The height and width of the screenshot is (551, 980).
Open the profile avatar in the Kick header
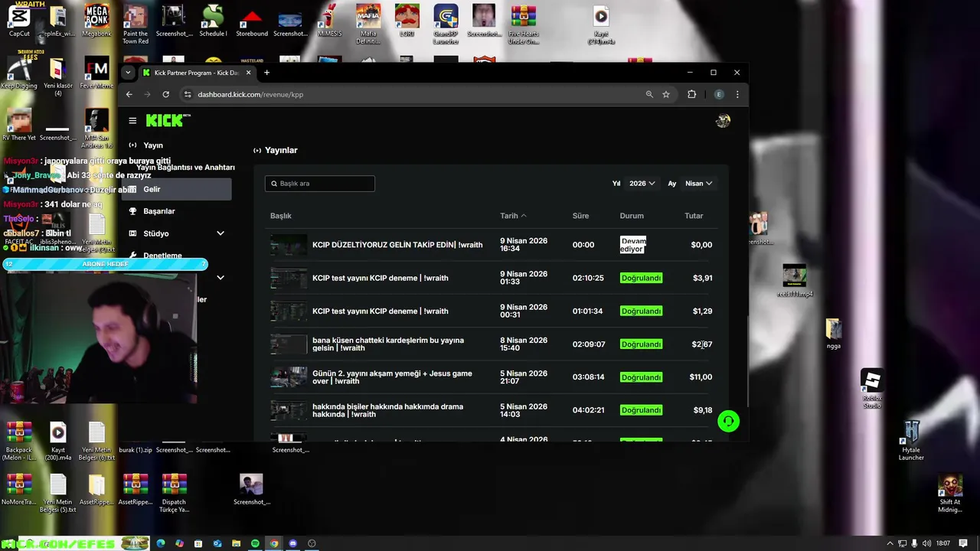(723, 121)
